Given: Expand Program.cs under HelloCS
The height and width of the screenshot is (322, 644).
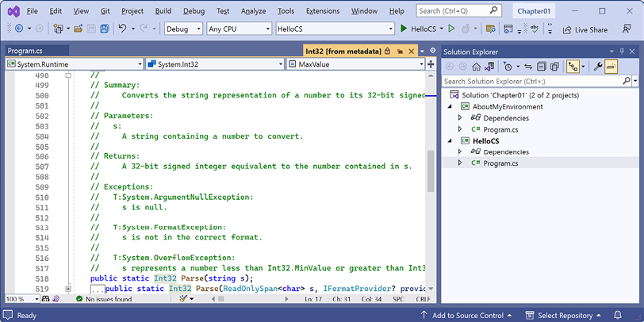Looking at the screenshot, I should click(x=460, y=163).
